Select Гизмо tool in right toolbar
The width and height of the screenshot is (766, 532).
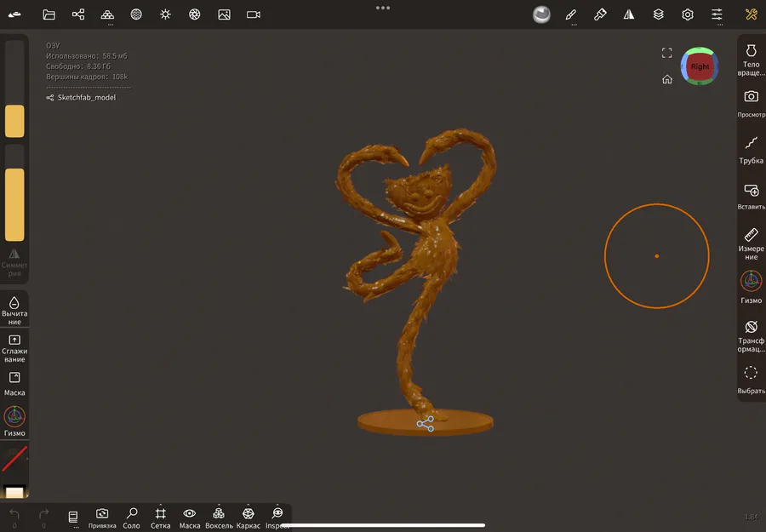(x=752, y=287)
